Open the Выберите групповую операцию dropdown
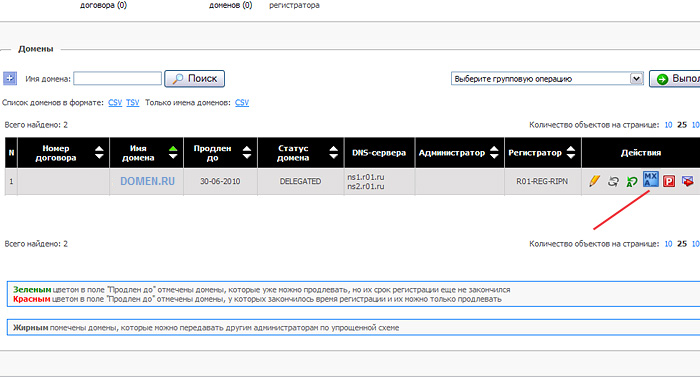 pyautogui.click(x=547, y=79)
